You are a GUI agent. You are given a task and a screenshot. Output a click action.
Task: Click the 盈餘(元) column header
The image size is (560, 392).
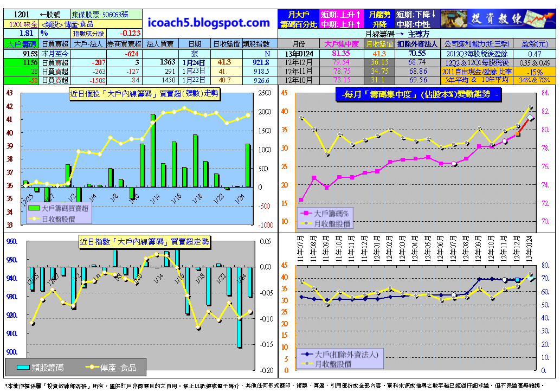[x=535, y=44]
